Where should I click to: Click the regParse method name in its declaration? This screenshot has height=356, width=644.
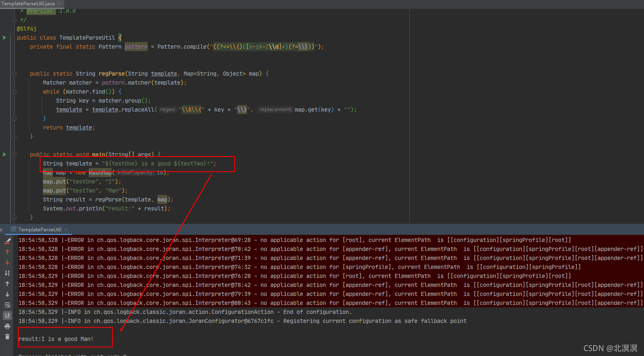112,74
